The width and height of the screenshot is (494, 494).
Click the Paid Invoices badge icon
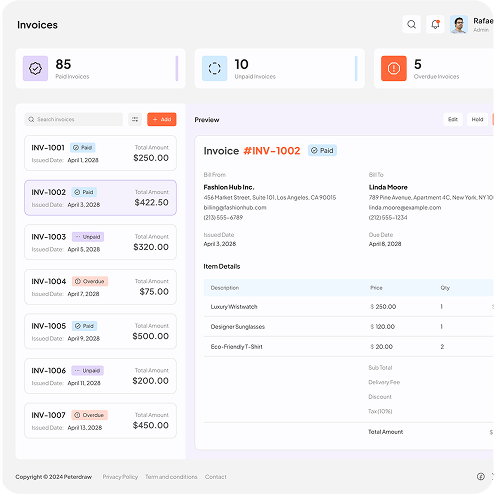click(x=35, y=68)
